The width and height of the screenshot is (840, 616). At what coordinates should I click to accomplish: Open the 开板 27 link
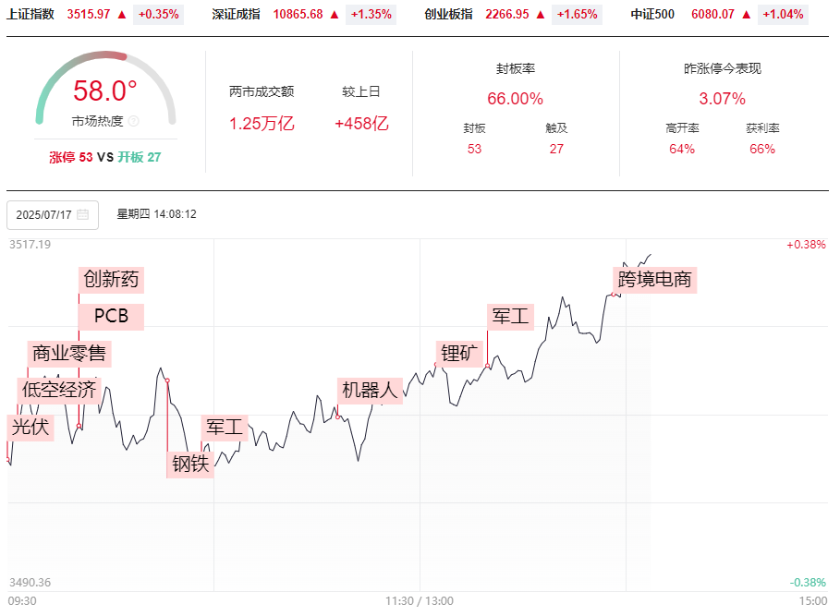click(x=140, y=157)
